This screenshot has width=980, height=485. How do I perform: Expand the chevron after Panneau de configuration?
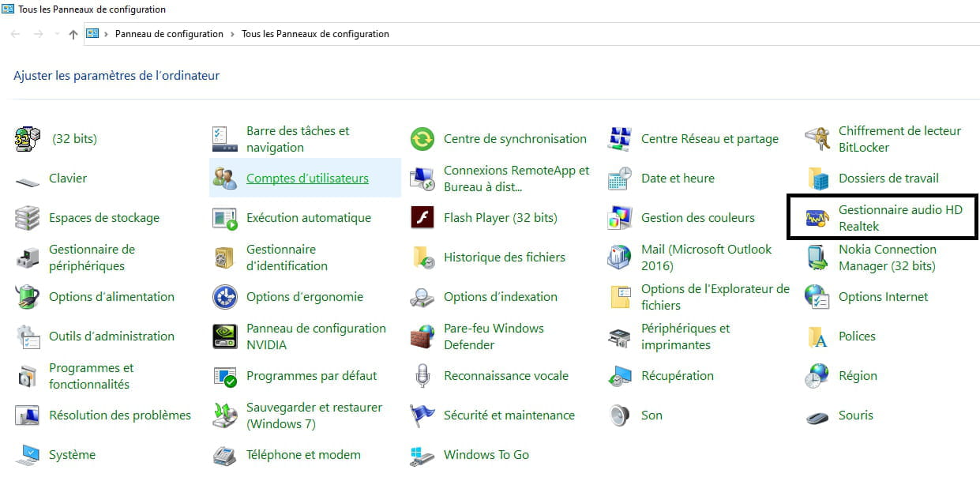coord(232,34)
